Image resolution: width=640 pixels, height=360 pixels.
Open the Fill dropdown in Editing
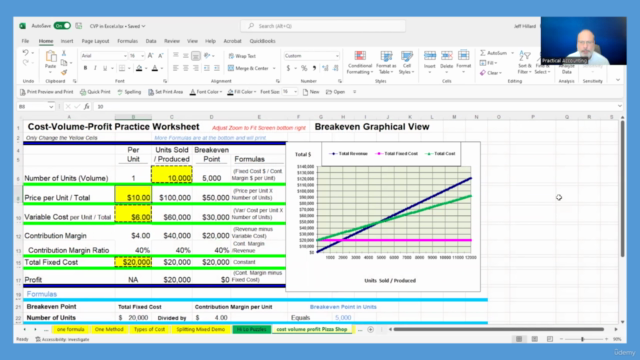pyautogui.click(x=489, y=63)
